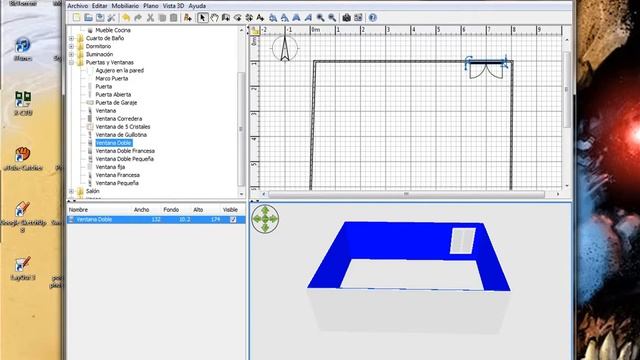
Task: Toggle bold text style icon
Action: point(297,18)
